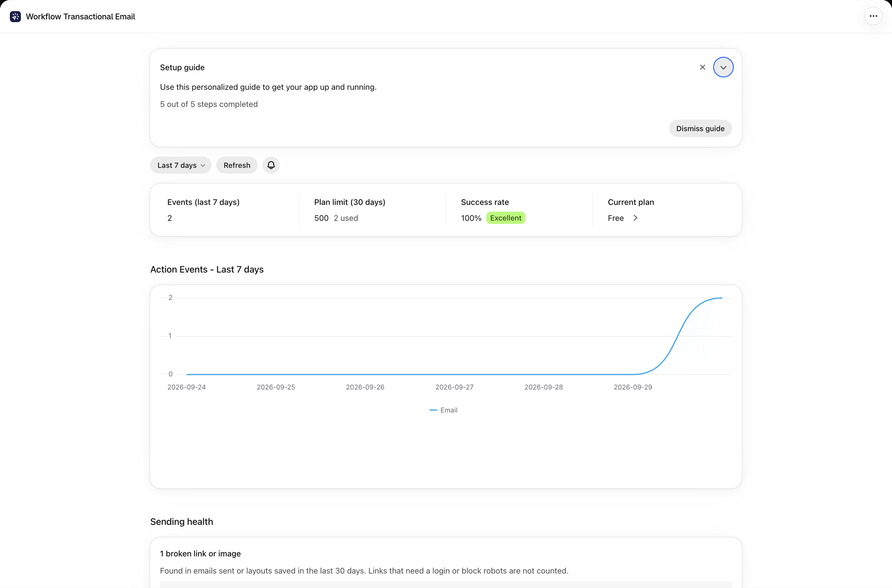Click the Excellent success rate badge
Image resolution: width=892 pixels, height=588 pixels.
505,218
